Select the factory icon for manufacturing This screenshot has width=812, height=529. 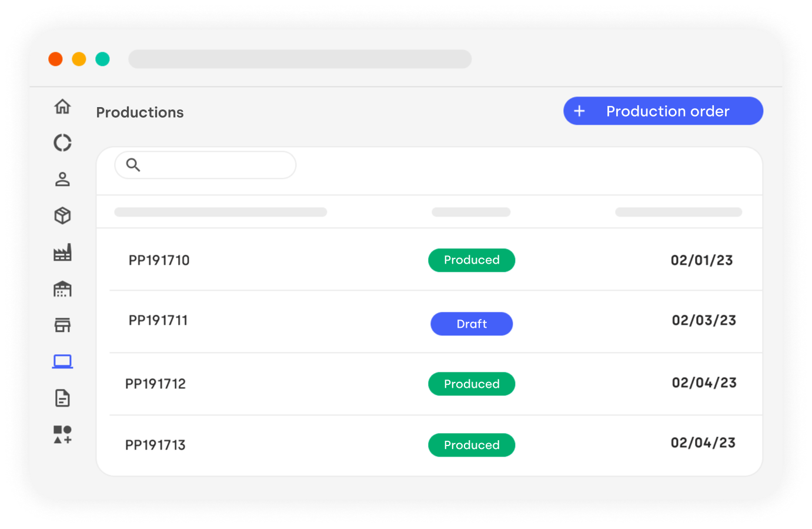coord(63,252)
